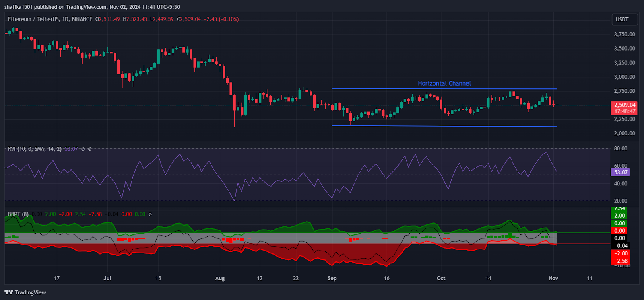Screen dimensions: 644x300
Task: Click the '17' time axis label
Action: point(57,278)
